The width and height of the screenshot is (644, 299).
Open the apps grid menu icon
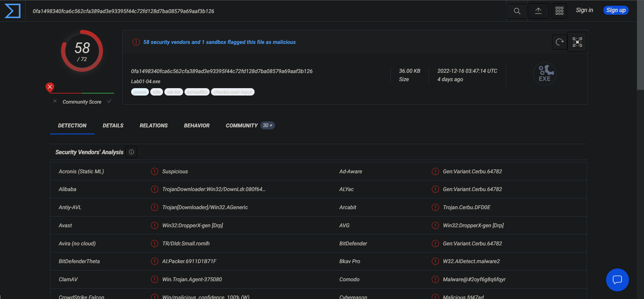(559, 11)
